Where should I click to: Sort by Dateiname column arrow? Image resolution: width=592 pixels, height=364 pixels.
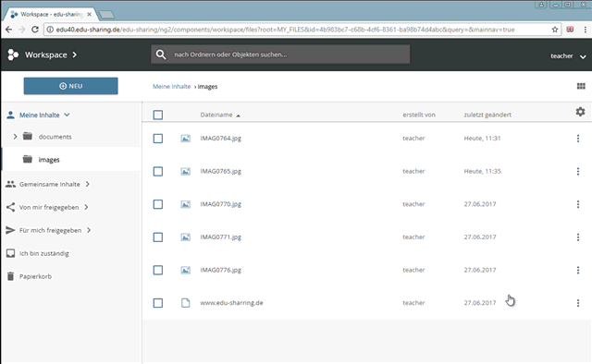239,115
